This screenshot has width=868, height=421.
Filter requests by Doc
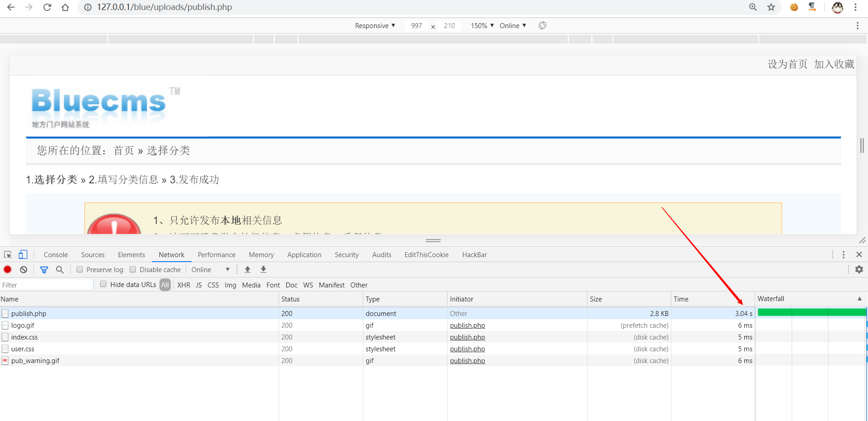(x=291, y=285)
